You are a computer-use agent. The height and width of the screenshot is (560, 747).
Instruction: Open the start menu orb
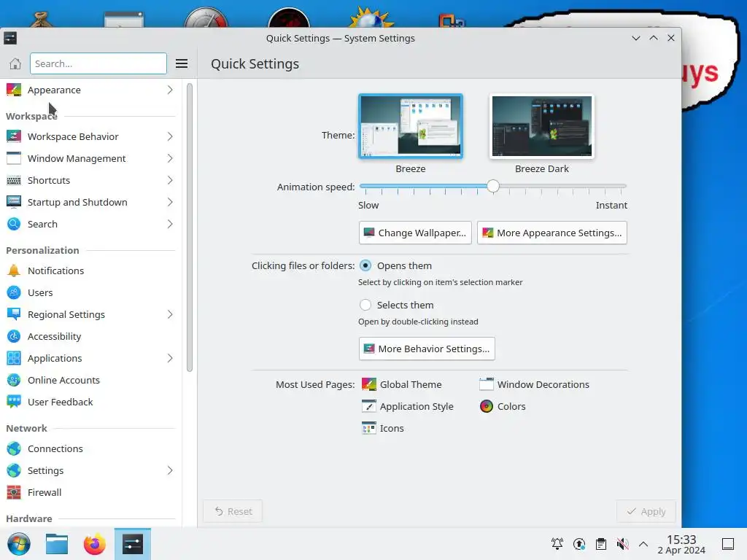[x=18, y=544]
